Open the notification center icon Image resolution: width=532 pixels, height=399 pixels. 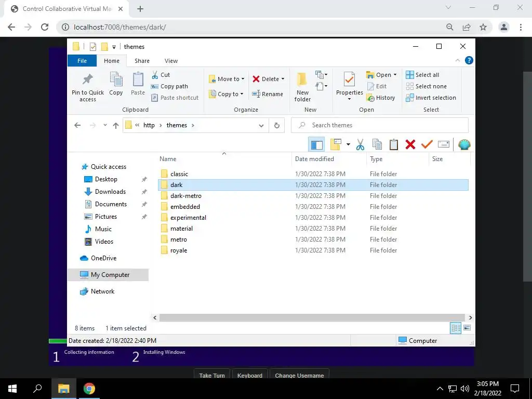[515, 389]
